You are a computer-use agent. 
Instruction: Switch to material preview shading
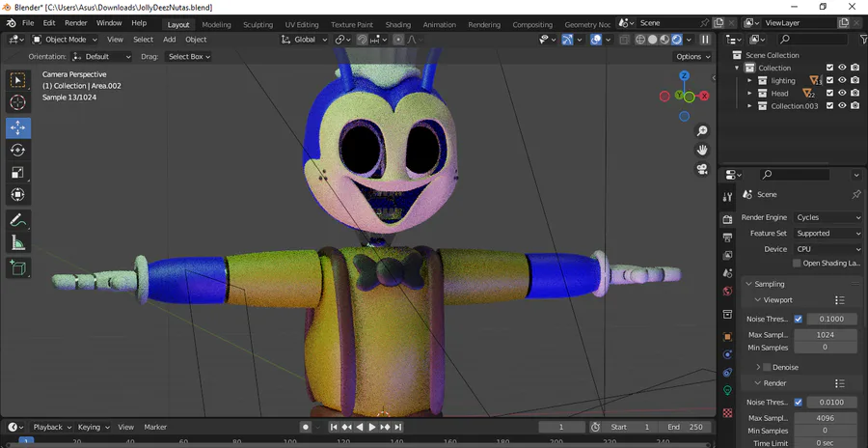[x=665, y=40]
